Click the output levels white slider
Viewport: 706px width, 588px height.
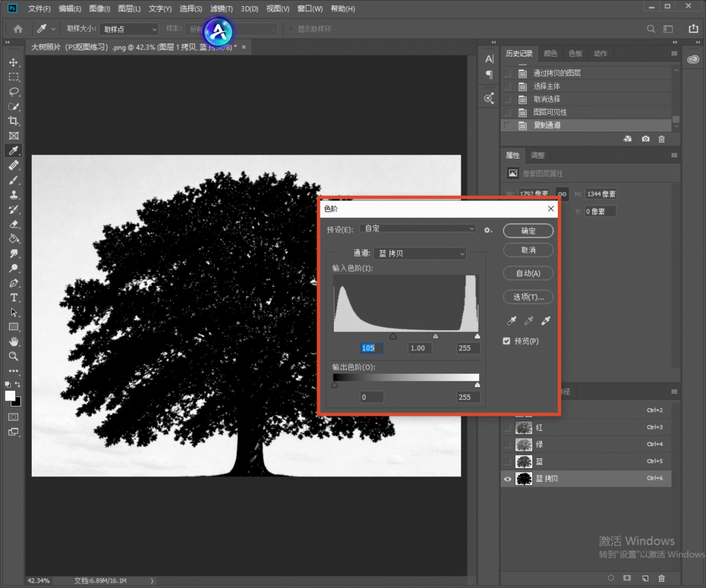[x=477, y=385]
